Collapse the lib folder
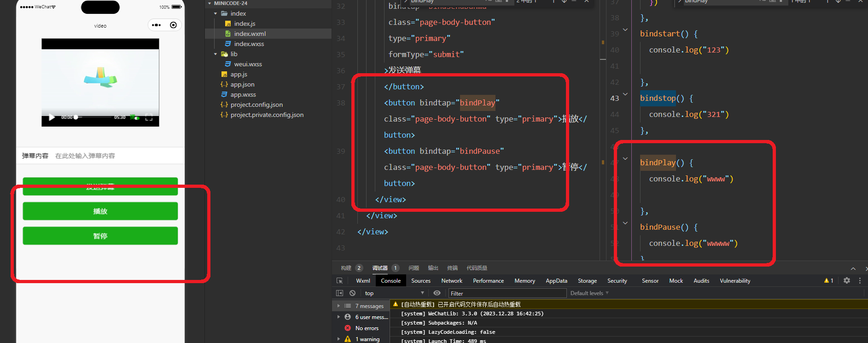Image resolution: width=868 pixels, height=343 pixels. coord(216,54)
